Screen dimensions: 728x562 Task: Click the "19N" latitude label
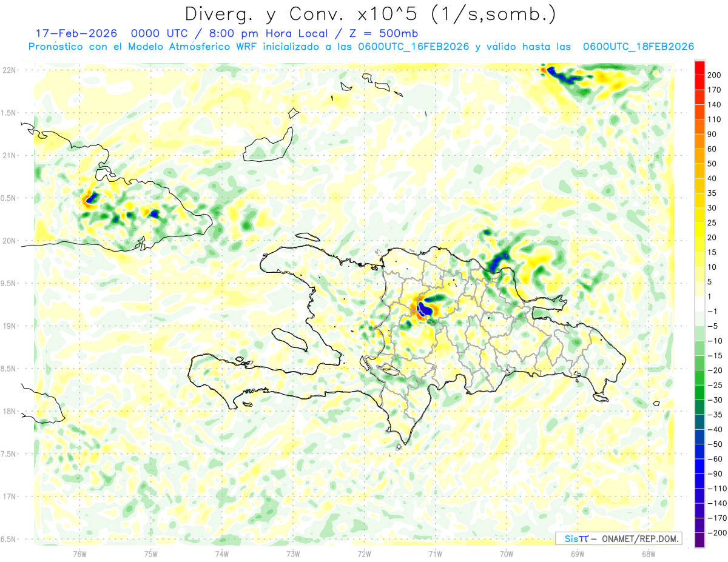point(8,326)
